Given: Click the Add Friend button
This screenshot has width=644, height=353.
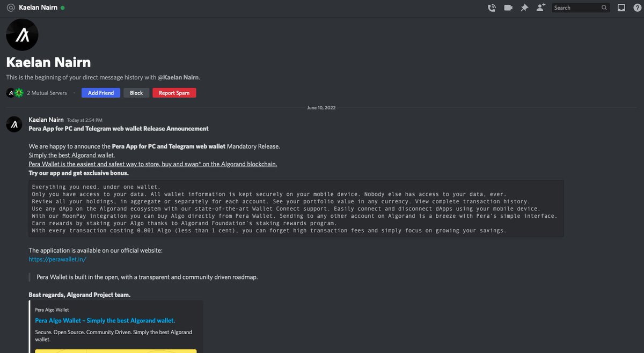Looking at the screenshot, I should coord(101,93).
